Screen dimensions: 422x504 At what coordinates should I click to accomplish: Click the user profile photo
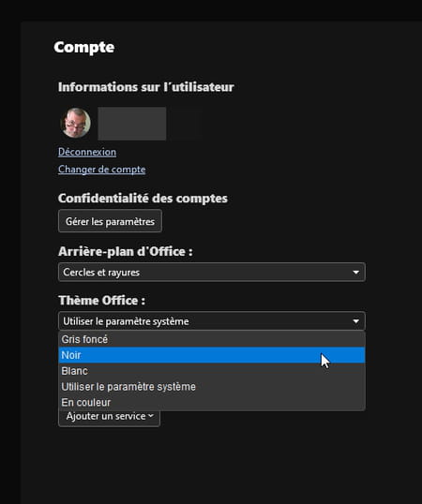(76, 123)
